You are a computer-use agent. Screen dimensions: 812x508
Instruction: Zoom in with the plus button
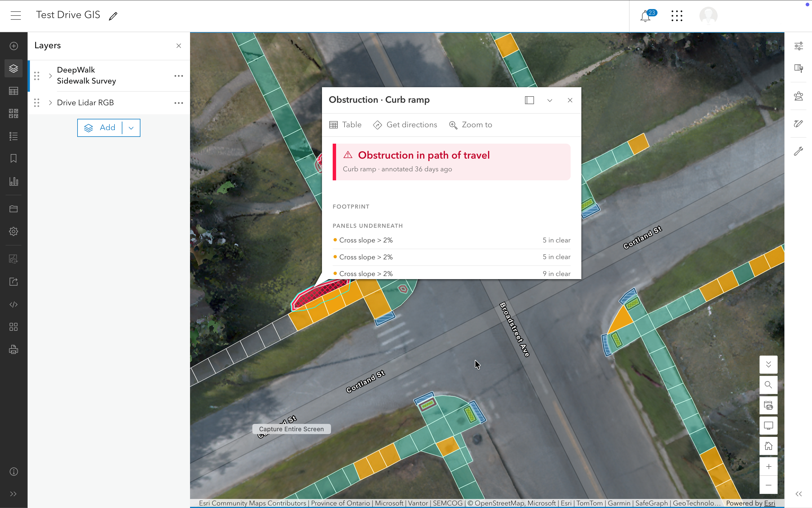pyautogui.click(x=768, y=466)
